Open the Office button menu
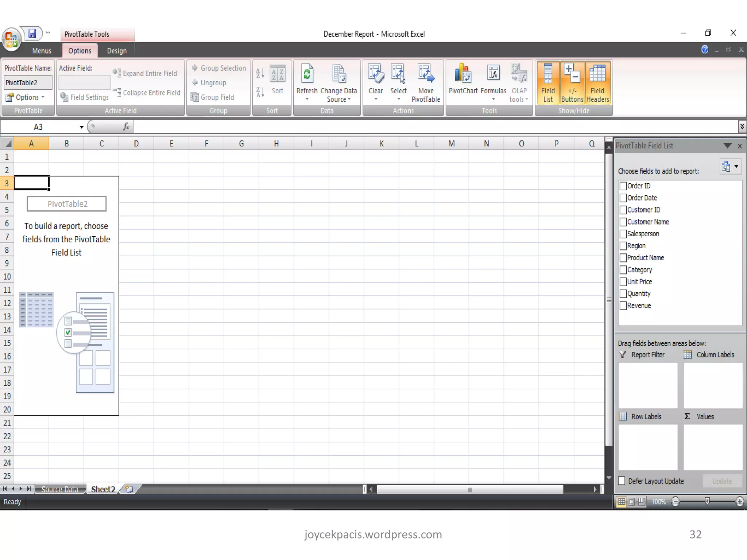 [11, 39]
